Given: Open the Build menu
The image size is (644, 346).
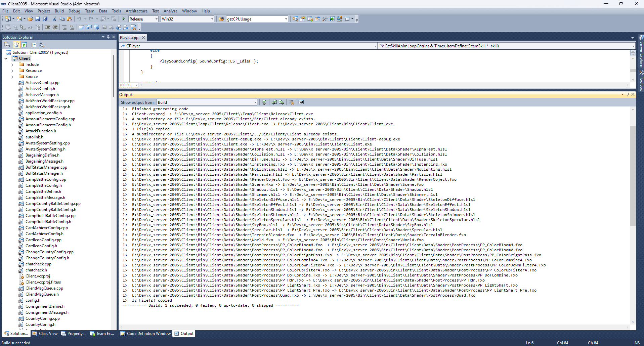Looking at the screenshot, I should point(59,11).
